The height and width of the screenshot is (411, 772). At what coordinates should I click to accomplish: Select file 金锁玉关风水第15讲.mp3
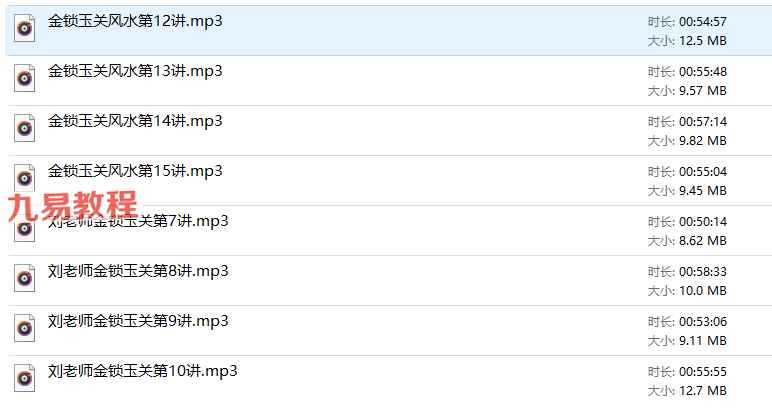click(x=135, y=171)
